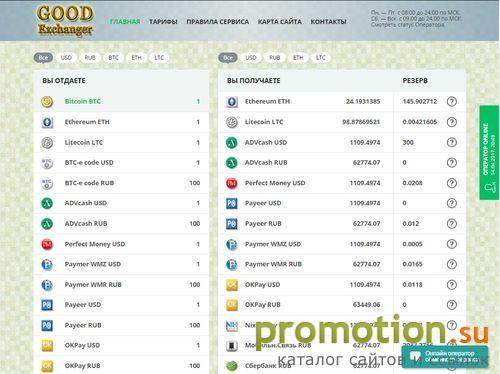
Task: Click Ethereum ETH icon in receive list
Action: pyautogui.click(x=232, y=102)
